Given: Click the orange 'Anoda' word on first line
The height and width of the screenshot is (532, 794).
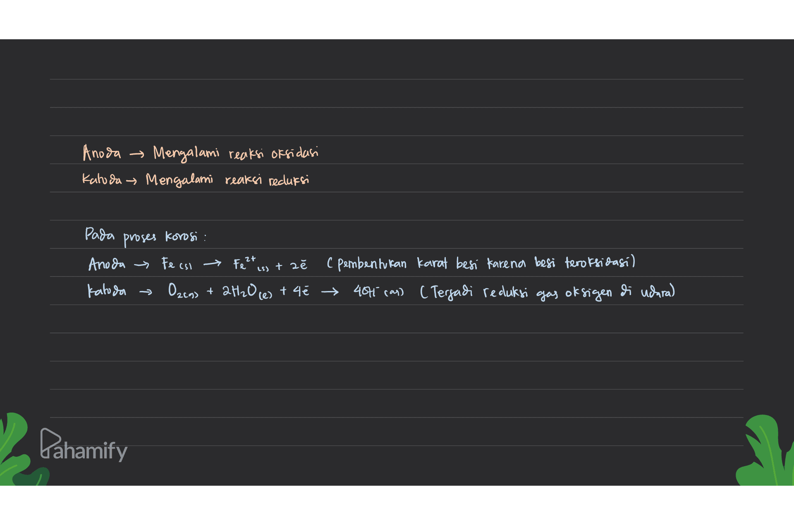Looking at the screenshot, I should click(x=102, y=153).
